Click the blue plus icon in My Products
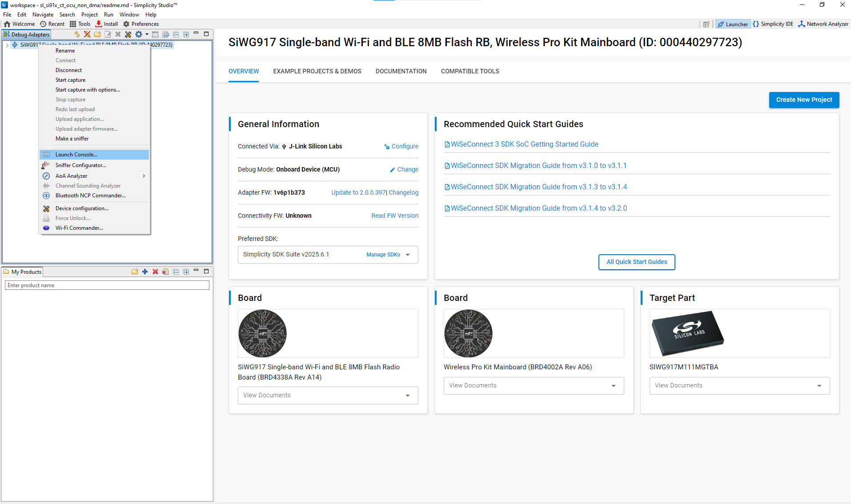 tap(145, 272)
